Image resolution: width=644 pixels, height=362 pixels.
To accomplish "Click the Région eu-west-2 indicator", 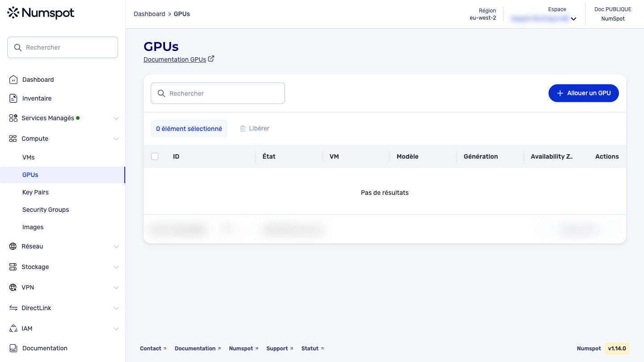I will (483, 14).
